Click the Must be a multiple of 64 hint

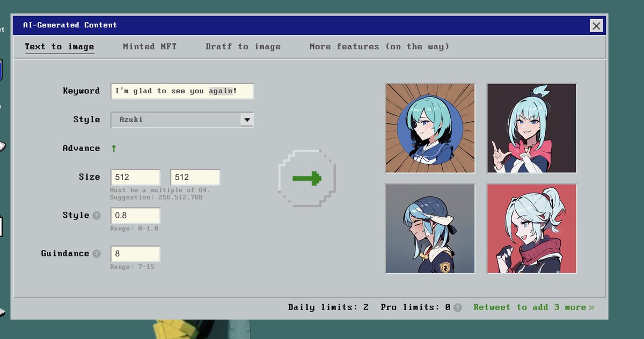160,190
